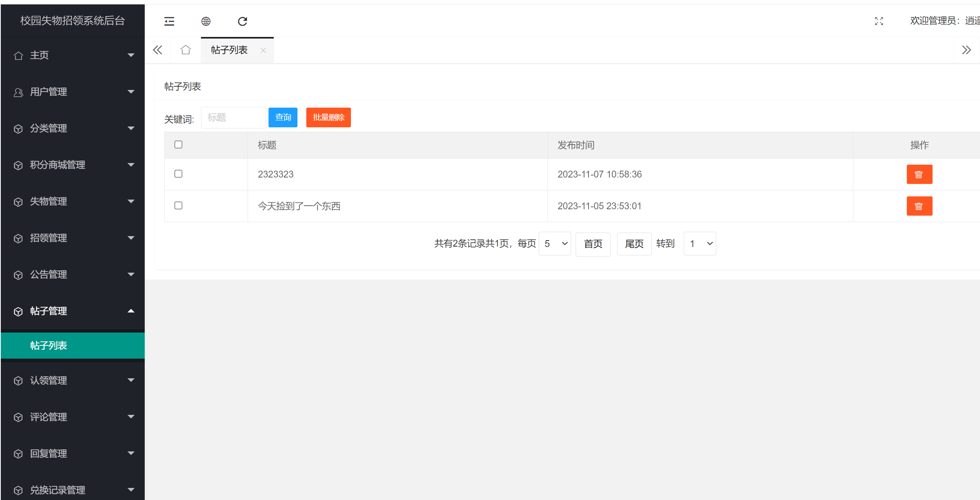Image resolution: width=980 pixels, height=500 pixels.
Task: Delete the post titled 2323323 using its trash icon
Action: (919, 174)
